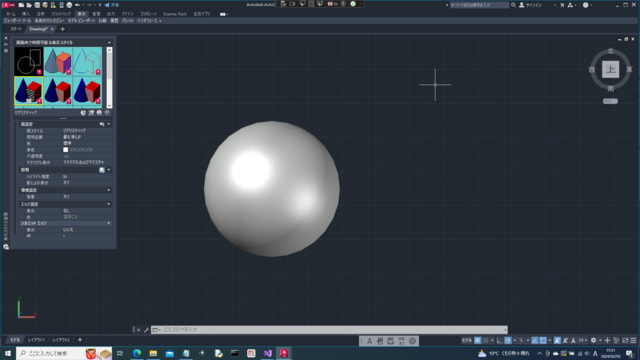Click the top face of ViewCube

click(x=610, y=69)
